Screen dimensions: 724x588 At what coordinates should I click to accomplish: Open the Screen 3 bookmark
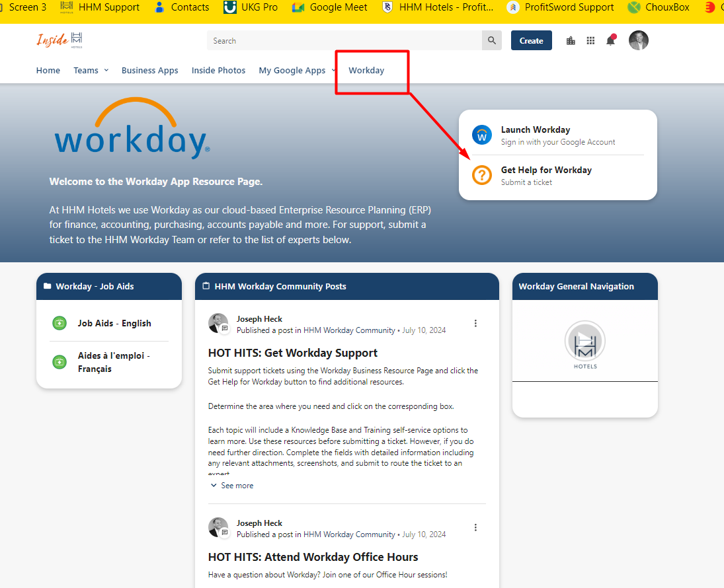coord(24,7)
